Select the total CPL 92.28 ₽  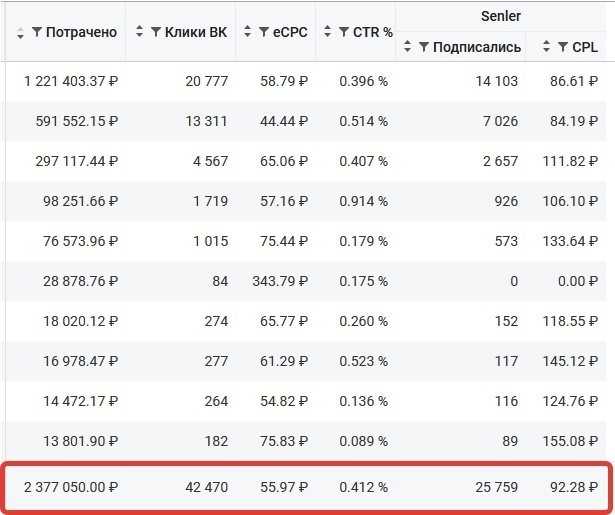tap(574, 487)
